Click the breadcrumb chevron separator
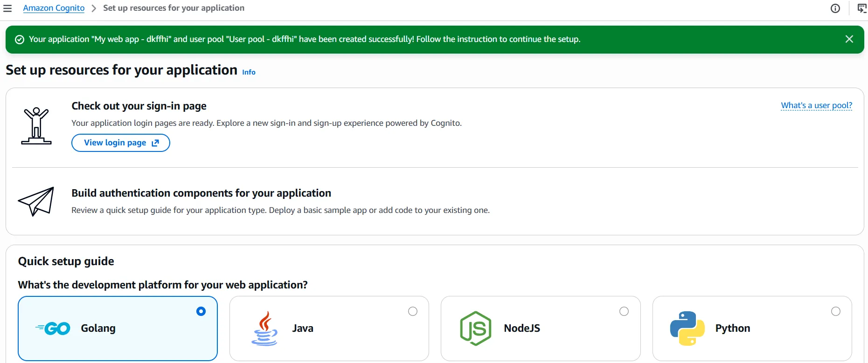Viewport: 868px width, 363px height. 94,8
